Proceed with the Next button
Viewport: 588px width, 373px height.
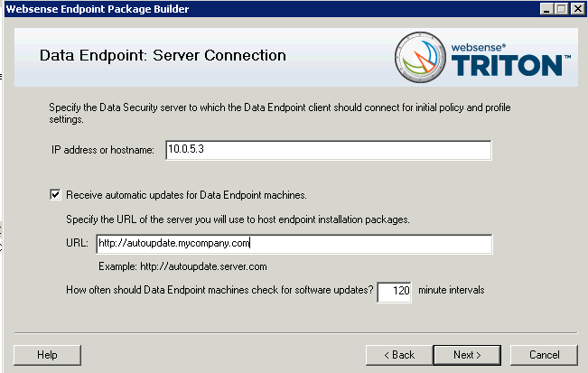pyautogui.click(x=467, y=355)
